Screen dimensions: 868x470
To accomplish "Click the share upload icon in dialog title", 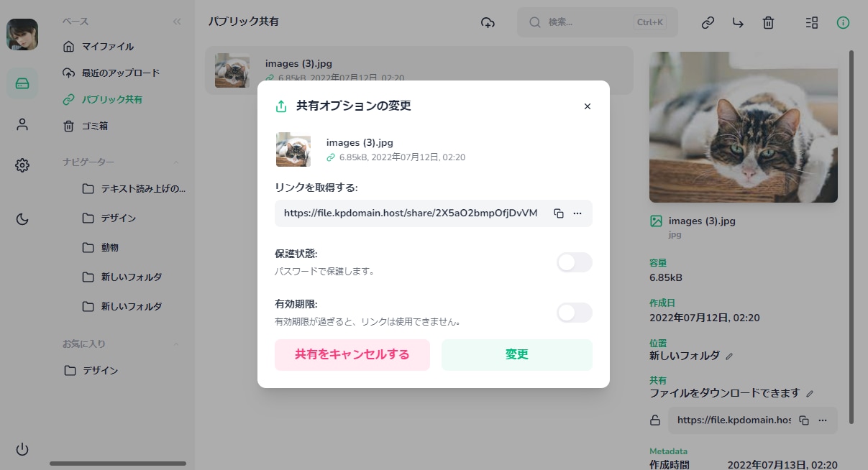I will coord(281,106).
